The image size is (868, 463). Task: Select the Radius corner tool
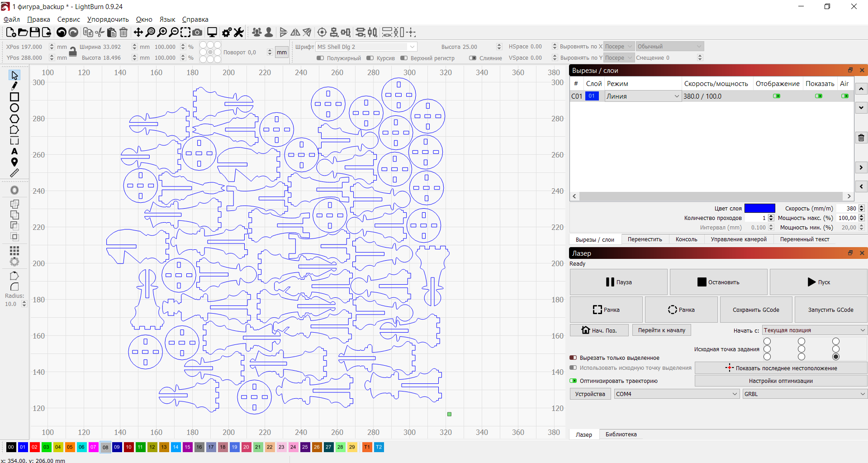click(x=14, y=287)
